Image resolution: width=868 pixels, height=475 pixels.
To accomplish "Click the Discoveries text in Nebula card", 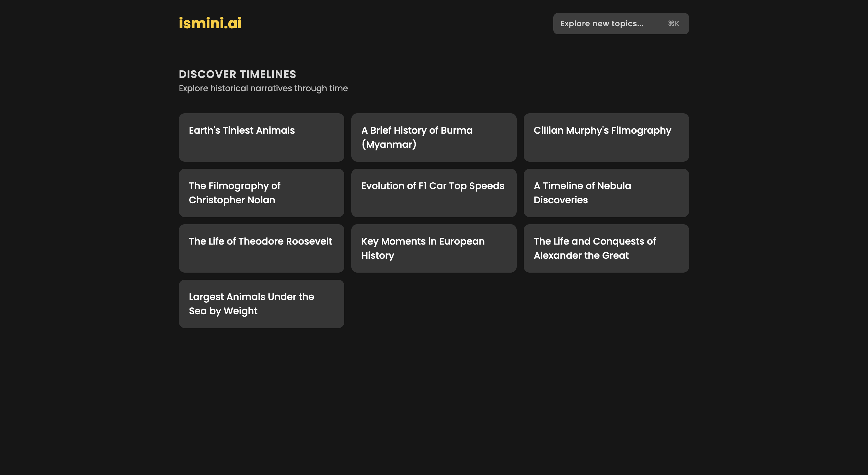I will [560, 200].
